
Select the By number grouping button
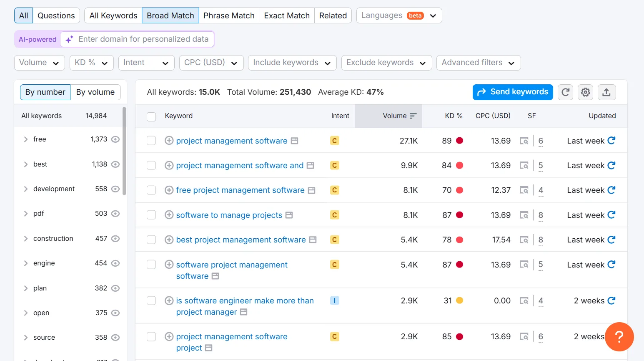pyautogui.click(x=45, y=92)
